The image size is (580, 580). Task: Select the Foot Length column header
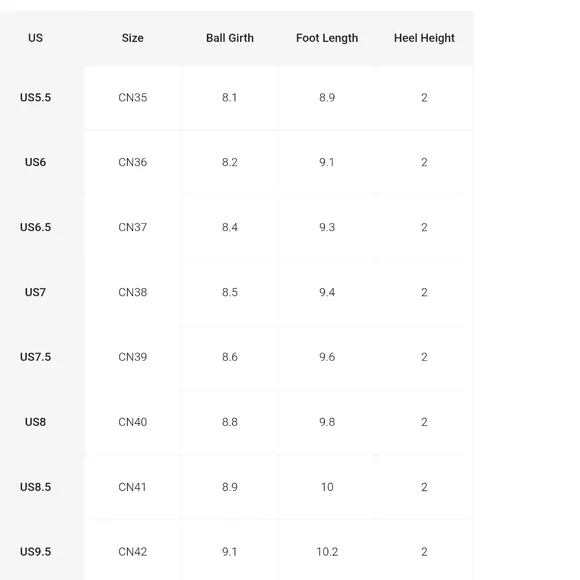click(327, 38)
